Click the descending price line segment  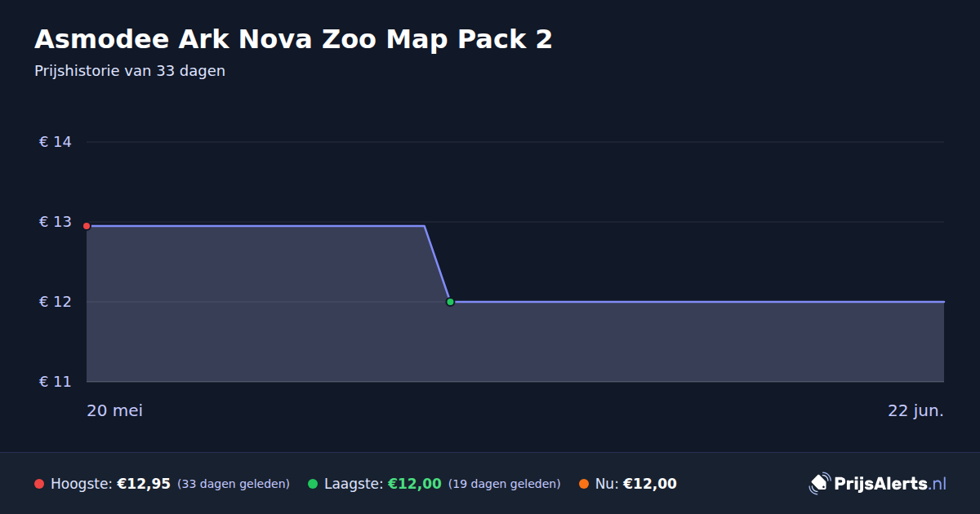coord(437,264)
